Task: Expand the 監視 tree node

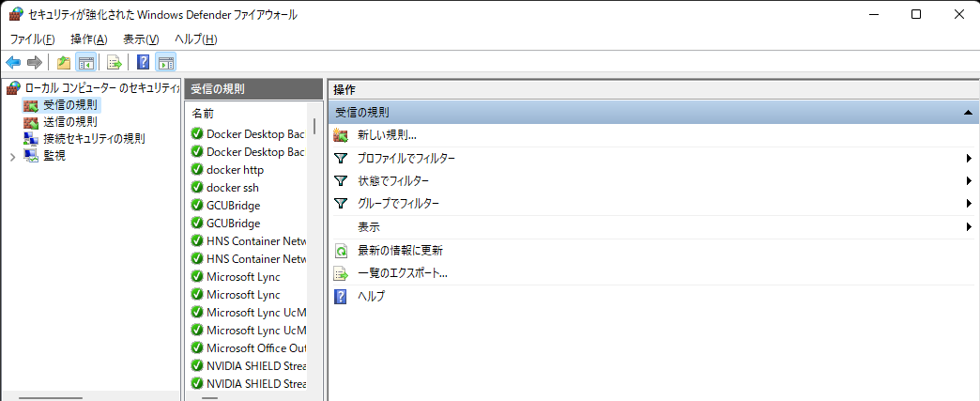Action: tap(12, 157)
